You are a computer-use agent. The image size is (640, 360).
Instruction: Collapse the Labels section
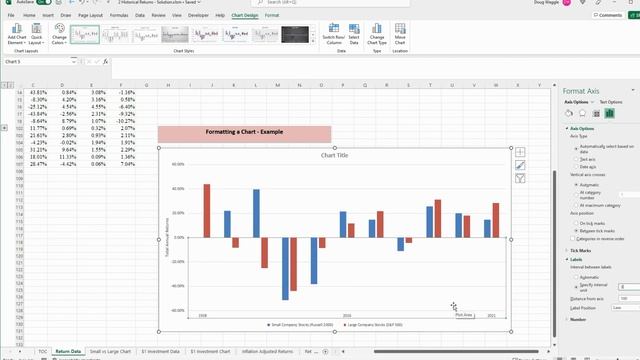tap(567, 260)
